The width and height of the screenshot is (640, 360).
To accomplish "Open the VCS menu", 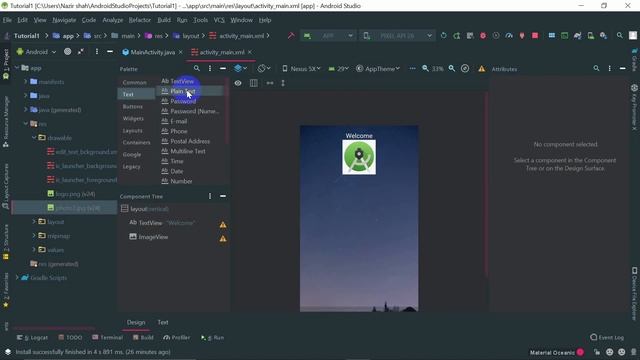I will 219,20.
